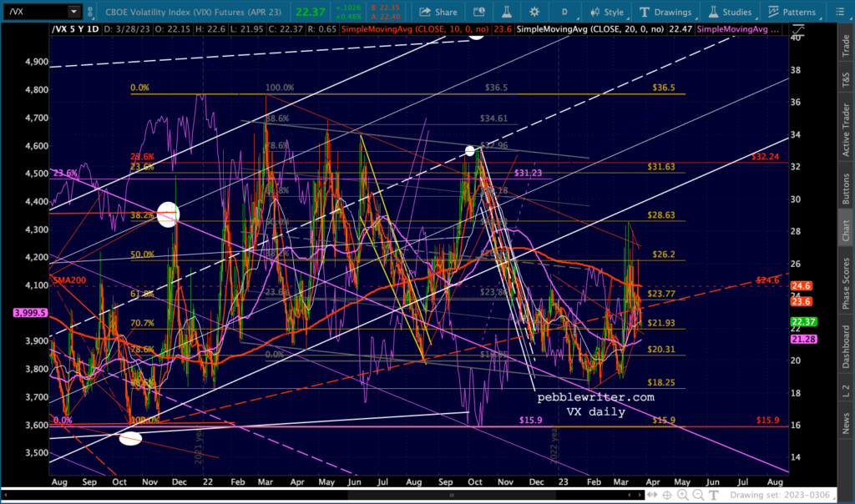855x504 pixels.
Task: Open the Style menu
Action: pos(606,12)
